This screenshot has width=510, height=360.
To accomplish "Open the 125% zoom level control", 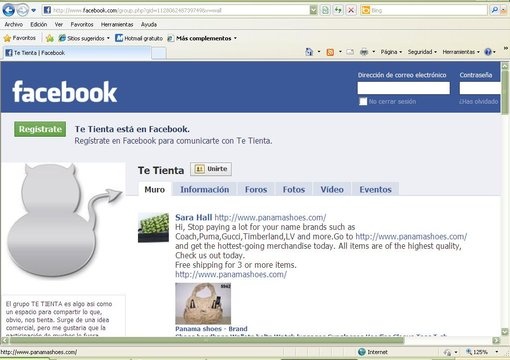I will click(482, 352).
